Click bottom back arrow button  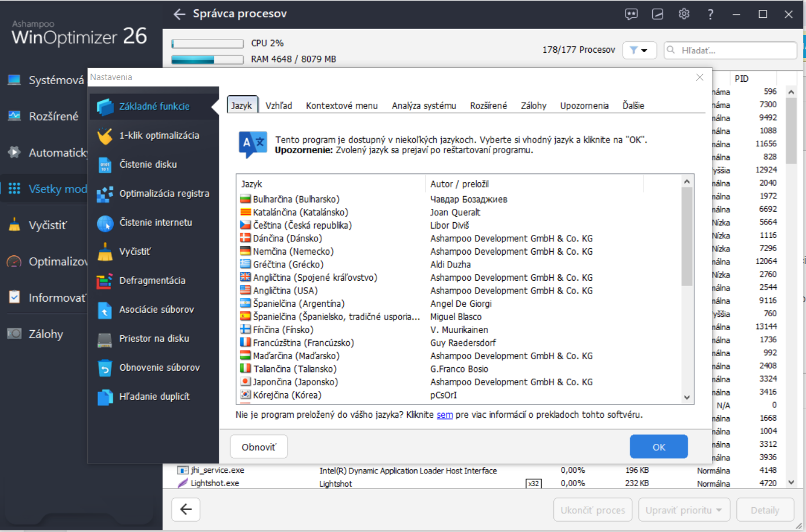(186, 509)
